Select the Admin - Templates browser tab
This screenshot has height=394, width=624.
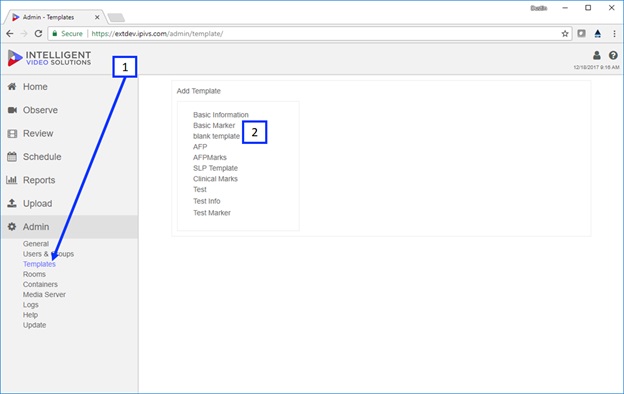coord(54,17)
